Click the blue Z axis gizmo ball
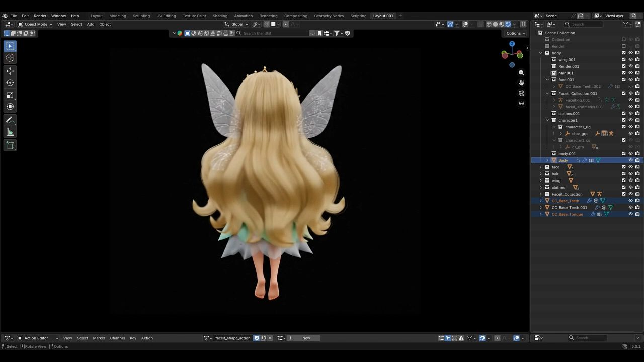This screenshot has height=362, width=644. point(512,44)
